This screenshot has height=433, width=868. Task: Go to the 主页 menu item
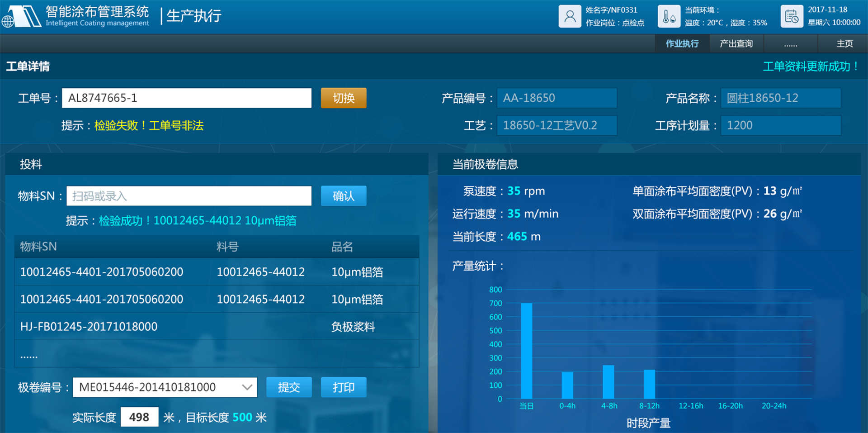pos(844,44)
